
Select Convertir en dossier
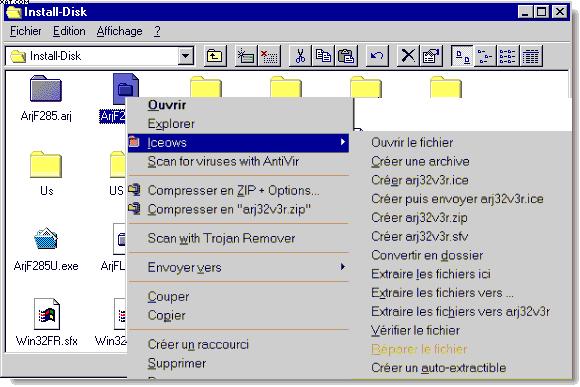tap(461, 255)
